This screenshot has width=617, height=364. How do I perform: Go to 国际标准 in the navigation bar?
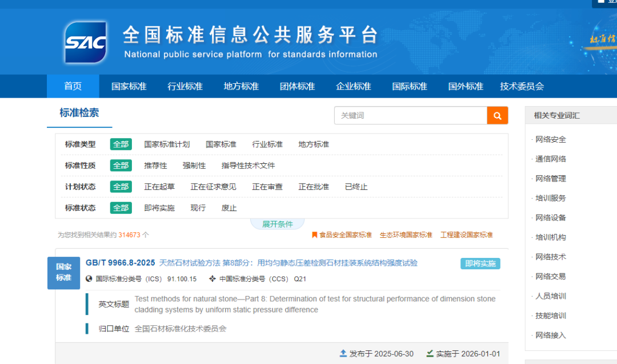click(410, 86)
